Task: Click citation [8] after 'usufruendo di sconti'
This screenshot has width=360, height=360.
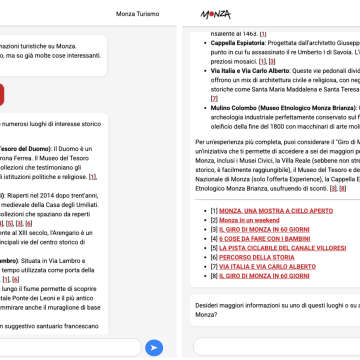Action: point(342,189)
